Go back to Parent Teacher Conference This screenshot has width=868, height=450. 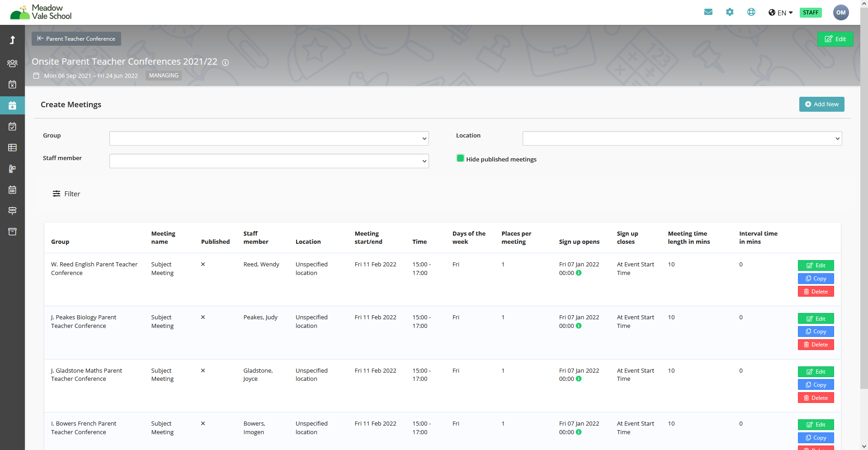click(76, 39)
